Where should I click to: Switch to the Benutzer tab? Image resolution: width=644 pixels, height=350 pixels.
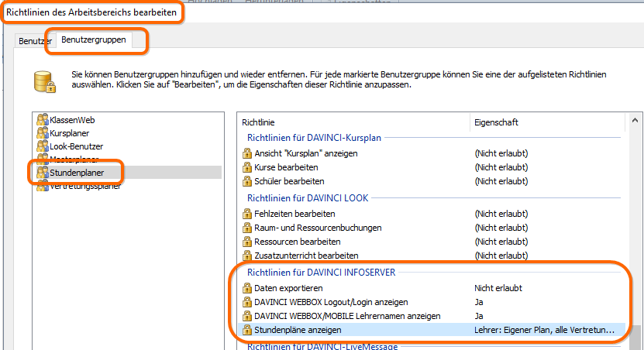35,41
